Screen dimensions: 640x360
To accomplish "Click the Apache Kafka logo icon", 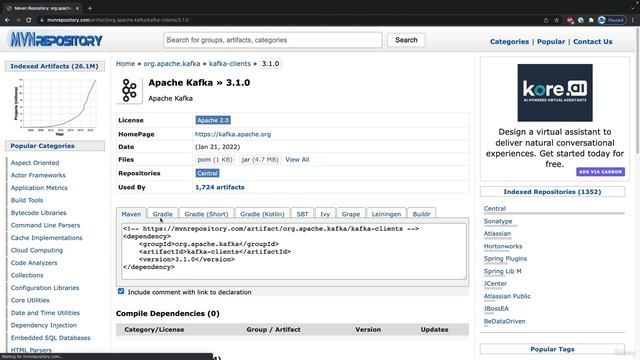I will point(129,90).
